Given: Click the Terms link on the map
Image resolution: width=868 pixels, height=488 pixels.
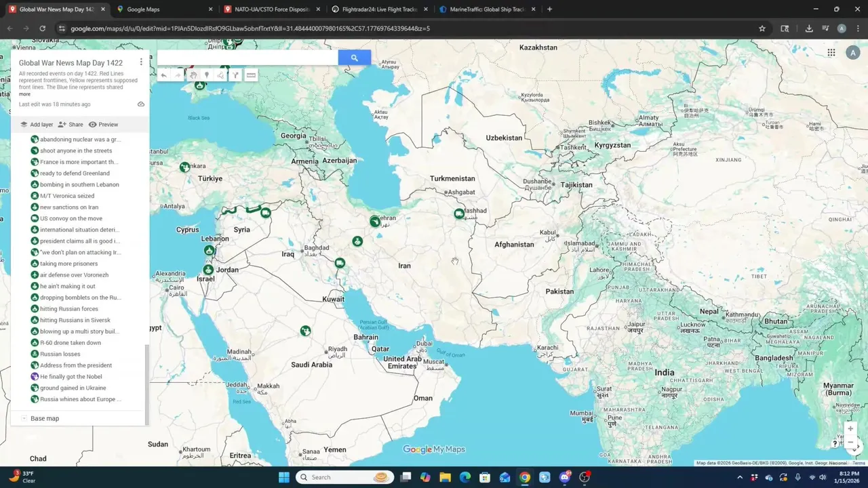Looking at the screenshot, I should [859, 463].
